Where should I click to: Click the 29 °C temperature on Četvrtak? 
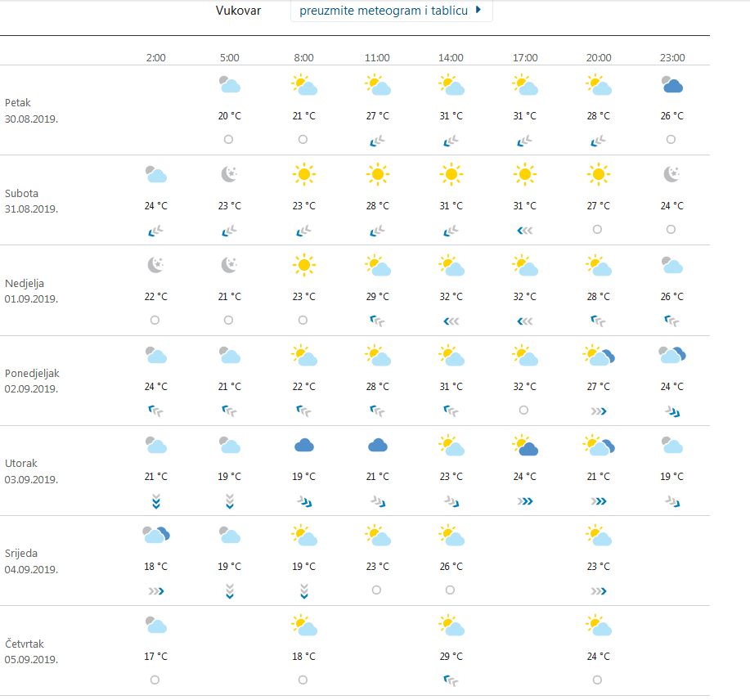coord(451,656)
